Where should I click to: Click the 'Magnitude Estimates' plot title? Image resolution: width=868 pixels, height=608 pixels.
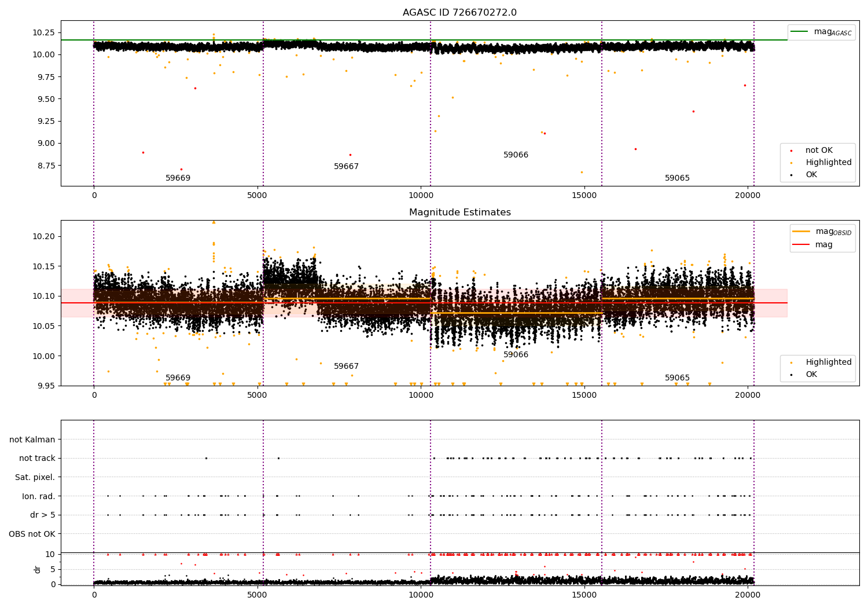(x=459, y=213)
